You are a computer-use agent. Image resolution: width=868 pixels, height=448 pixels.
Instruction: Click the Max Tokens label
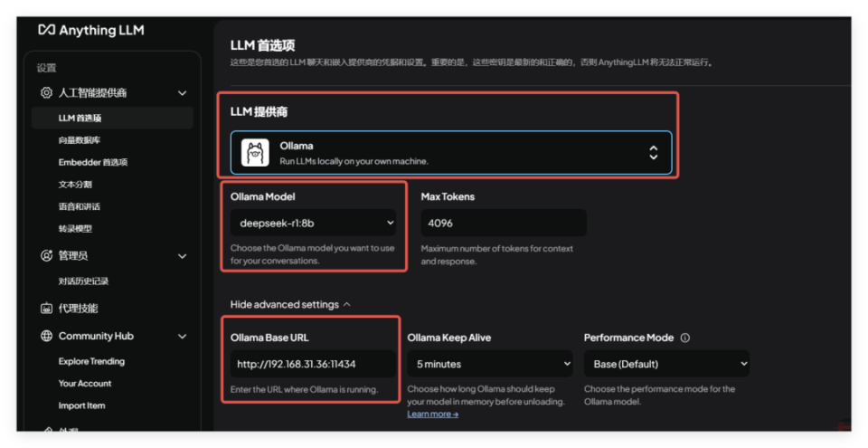[x=448, y=196]
